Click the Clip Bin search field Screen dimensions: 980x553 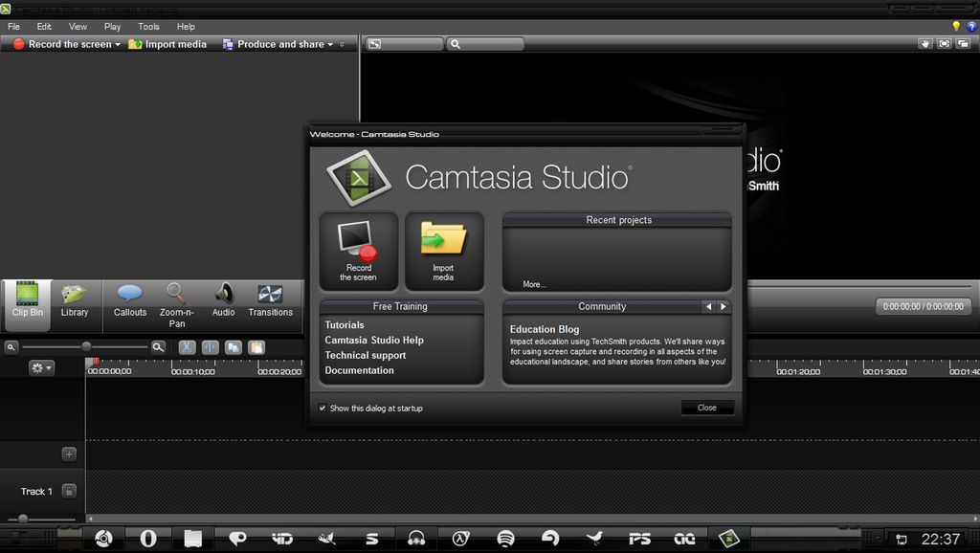click(483, 43)
